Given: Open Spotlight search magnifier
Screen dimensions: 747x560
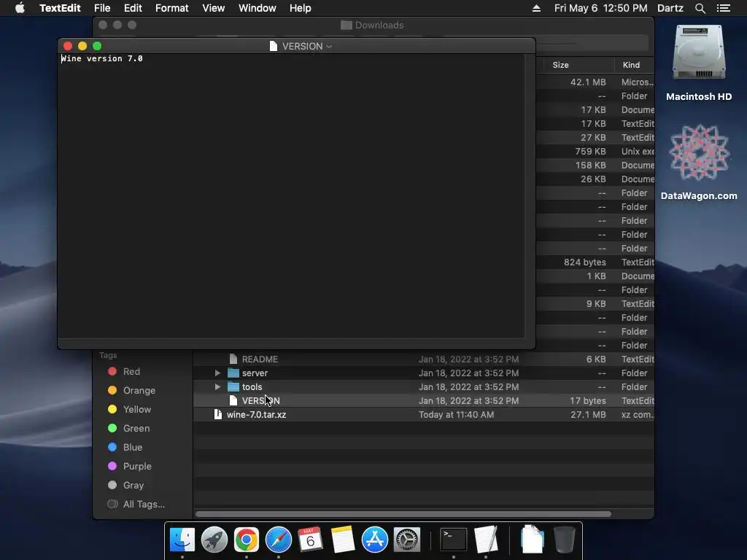Looking at the screenshot, I should 700,8.
